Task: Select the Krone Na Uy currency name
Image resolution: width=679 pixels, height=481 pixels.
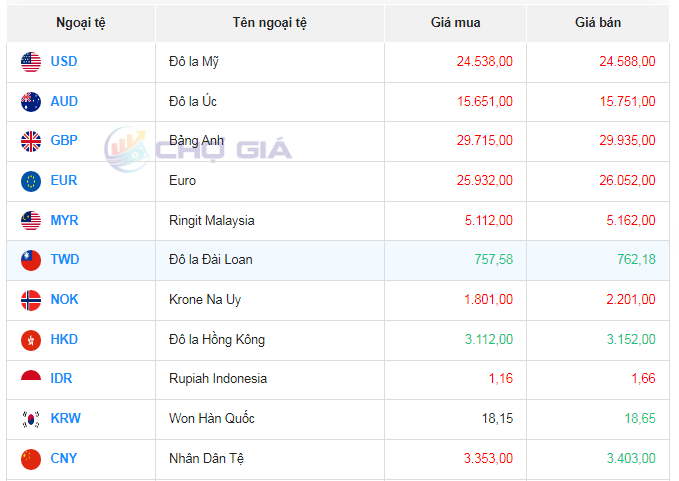Action: click(x=207, y=300)
